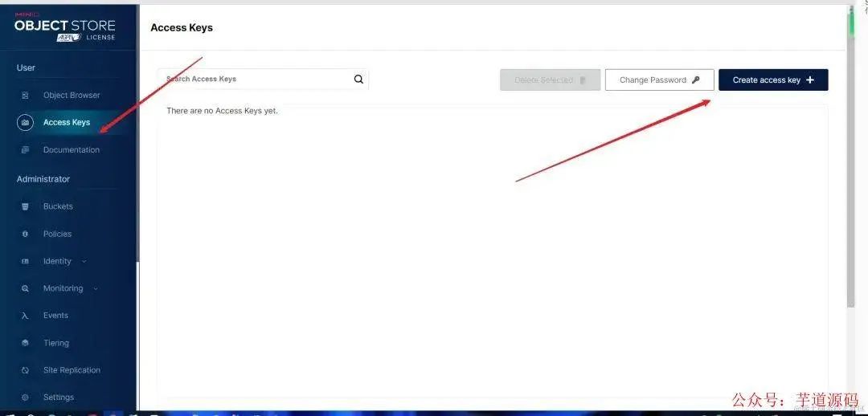This screenshot has width=868, height=416.
Task: Click the 'There are no Access Keys yet.' message
Action: tap(222, 111)
